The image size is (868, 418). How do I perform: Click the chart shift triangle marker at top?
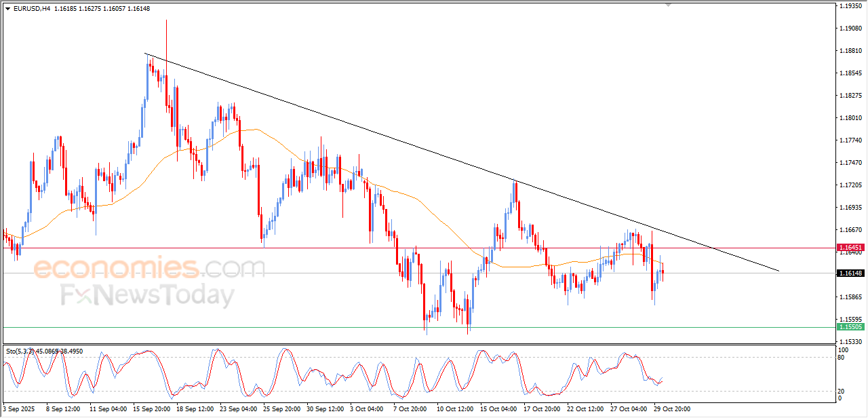click(x=669, y=5)
